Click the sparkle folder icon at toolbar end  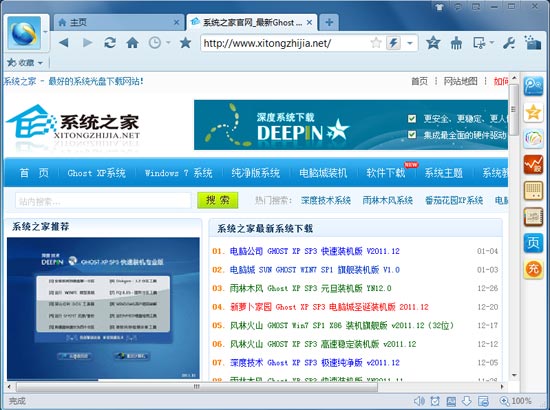tap(532, 42)
